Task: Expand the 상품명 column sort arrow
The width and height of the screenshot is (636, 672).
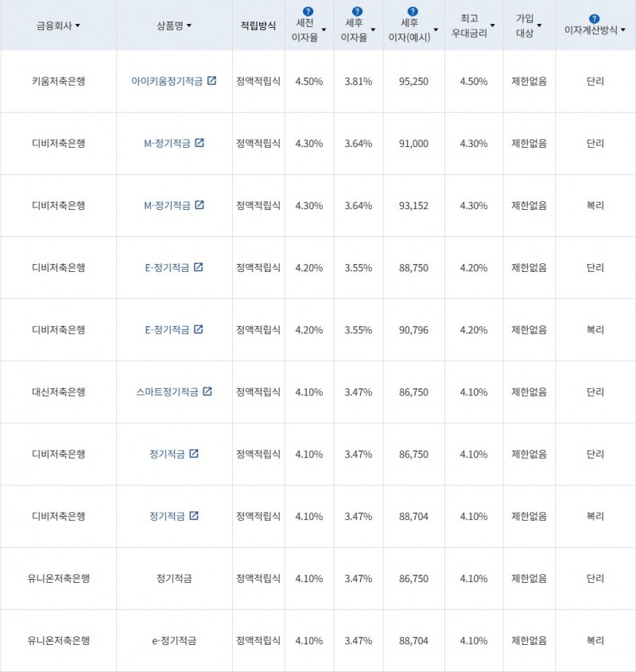Action: tap(188, 26)
